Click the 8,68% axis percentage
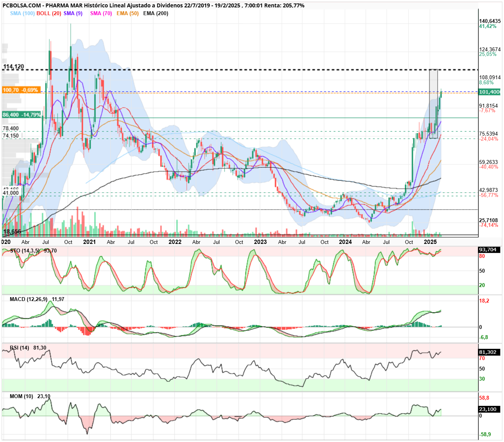The width and height of the screenshot is (504, 442). [487, 83]
